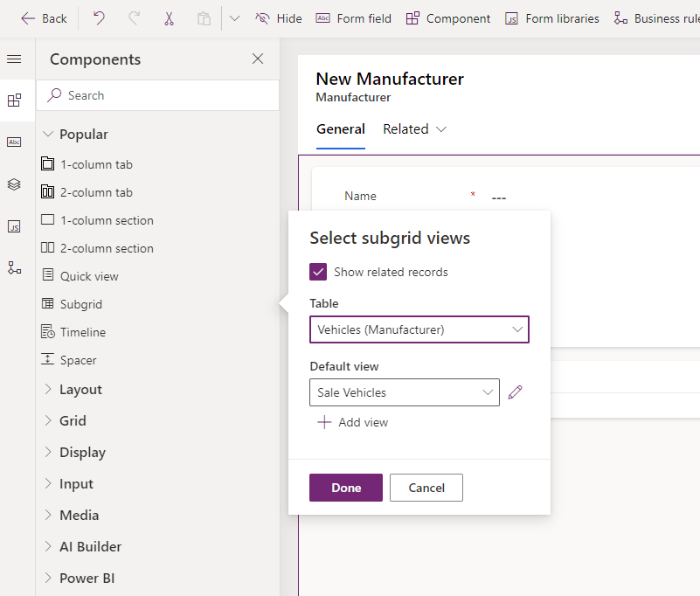Viewport: 700px width, 596px height.
Task: Click the Form libraries JS rail icon
Action: pyautogui.click(x=14, y=226)
